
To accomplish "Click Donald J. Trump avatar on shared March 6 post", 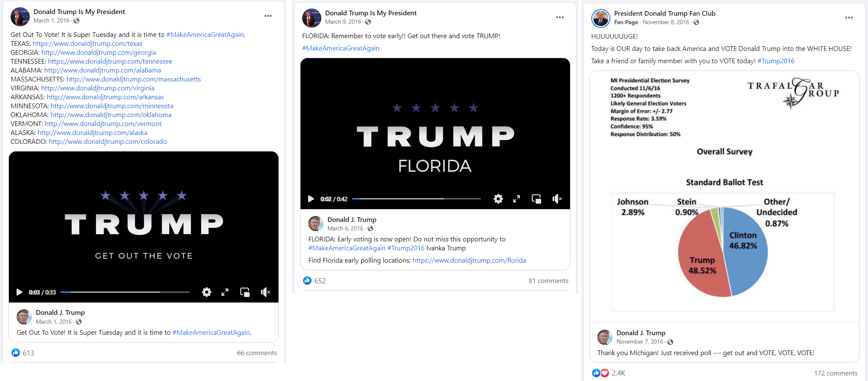I will pos(315,224).
